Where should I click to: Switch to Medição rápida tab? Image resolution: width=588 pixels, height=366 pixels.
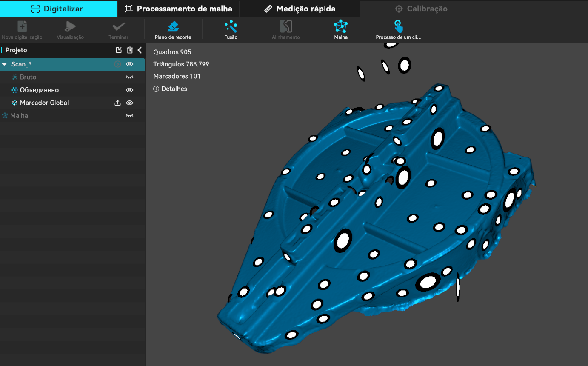click(x=300, y=9)
